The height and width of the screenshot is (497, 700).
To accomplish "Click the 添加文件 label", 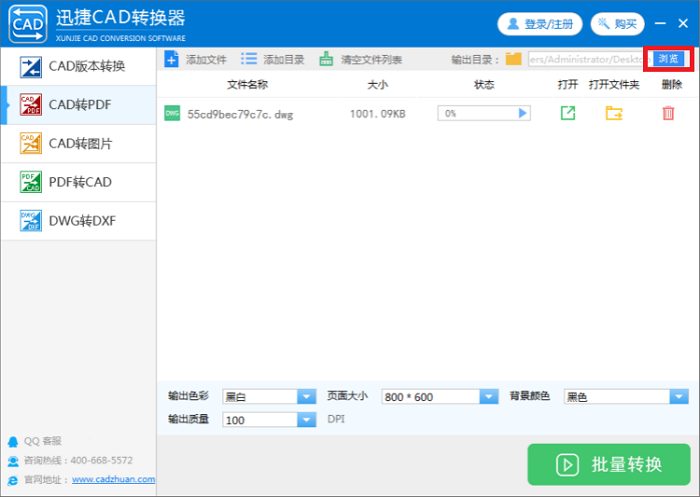I will 206,59.
